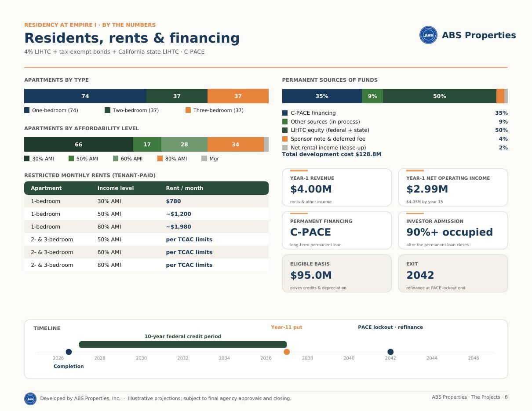Click the 74 segment of the apartment type bar
Screen dimensions: 532x411
pos(85,96)
